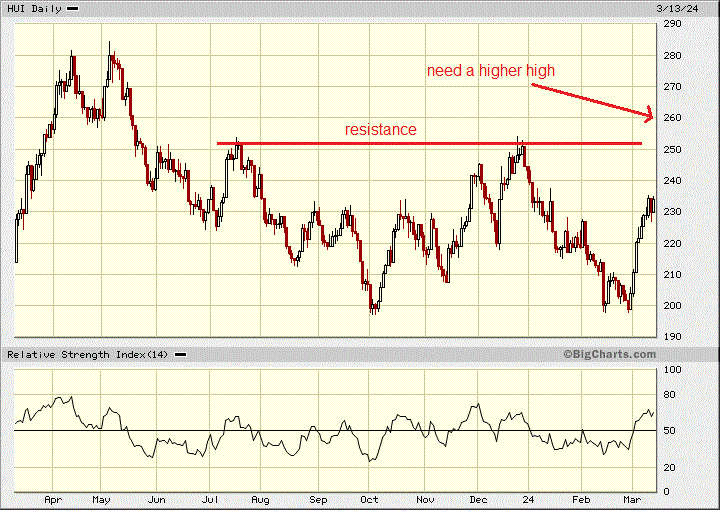This screenshot has height=510, width=720.
Task: Click the price axis label '250'
Action: (x=672, y=150)
